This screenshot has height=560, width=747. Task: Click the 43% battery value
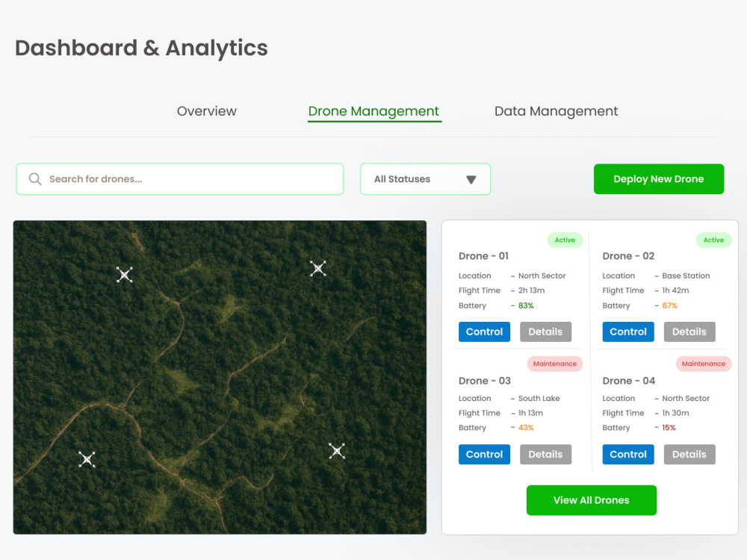[526, 428]
